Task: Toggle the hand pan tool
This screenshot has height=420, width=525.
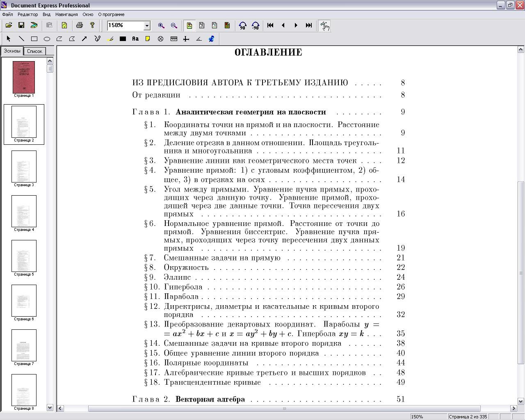Action: pyautogui.click(x=324, y=25)
